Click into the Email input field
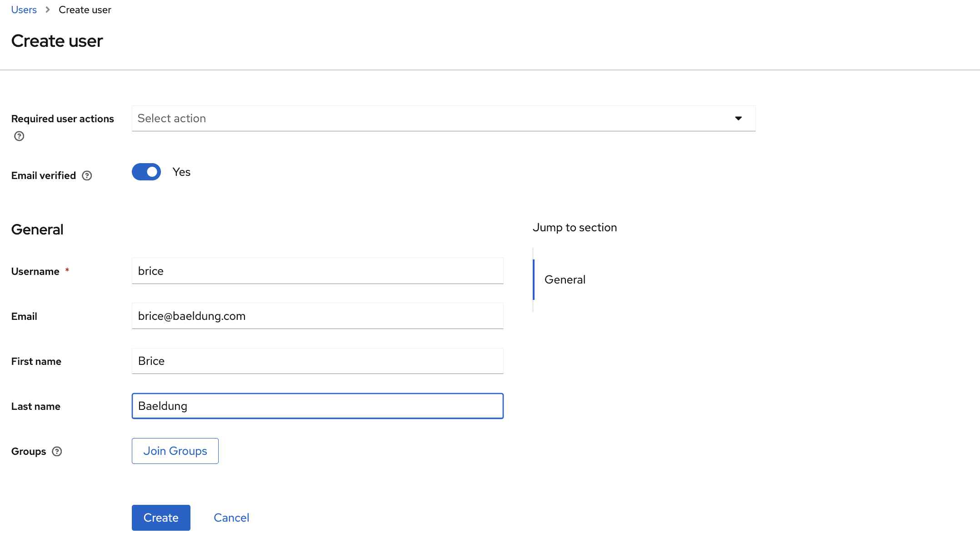The height and width of the screenshot is (548, 980). (x=317, y=316)
